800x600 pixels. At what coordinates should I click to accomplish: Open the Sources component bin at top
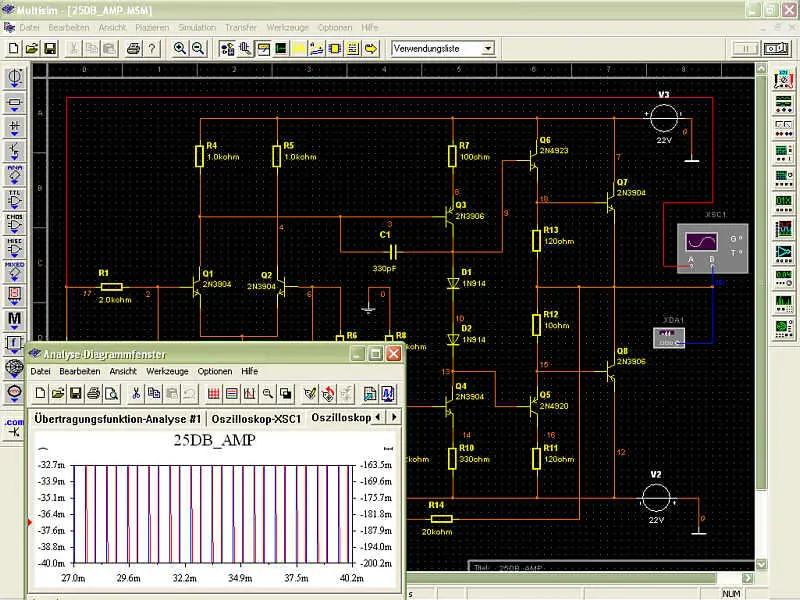click(x=15, y=78)
